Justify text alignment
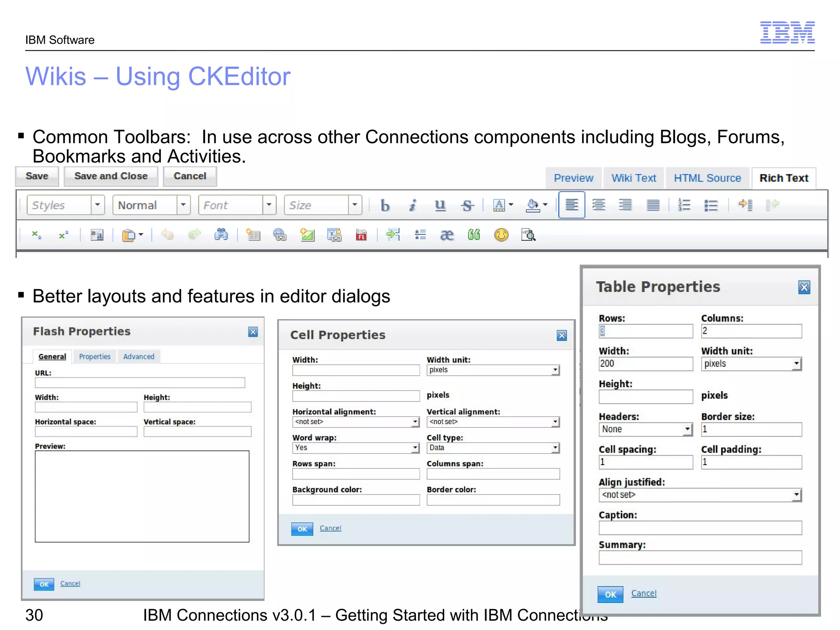This screenshot has height=630, width=840. pos(653,205)
